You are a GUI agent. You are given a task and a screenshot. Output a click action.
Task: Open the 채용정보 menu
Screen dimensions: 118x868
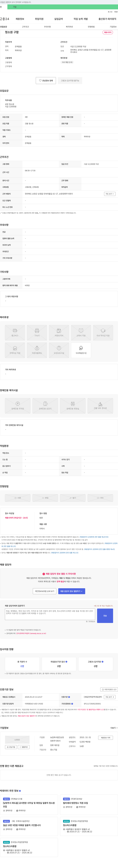[x=20, y=19]
